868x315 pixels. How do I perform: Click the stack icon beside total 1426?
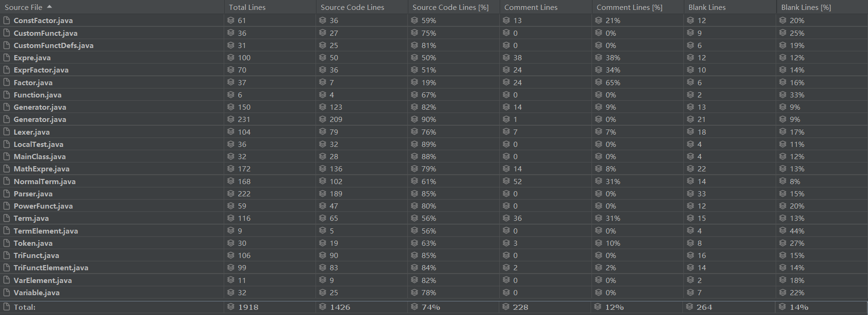coord(323,307)
